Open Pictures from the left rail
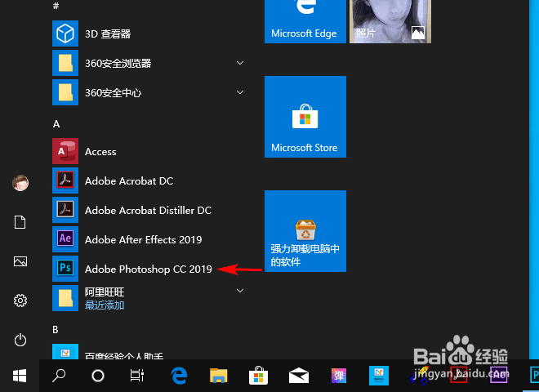Screen dimensions: 539x392 (20, 261)
